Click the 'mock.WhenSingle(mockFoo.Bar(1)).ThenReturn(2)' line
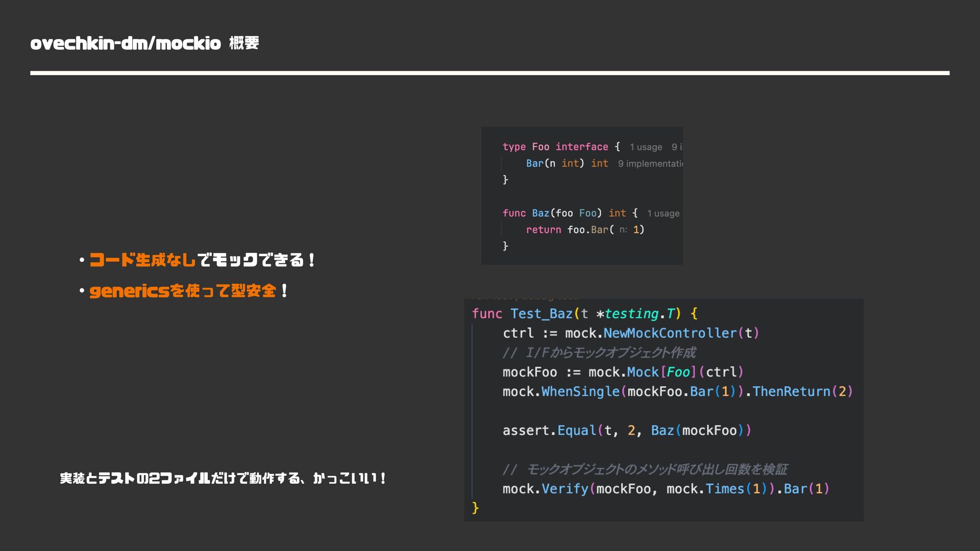Image resolution: width=980 pixels, height=551 pixels. click(x=677, y=391)
